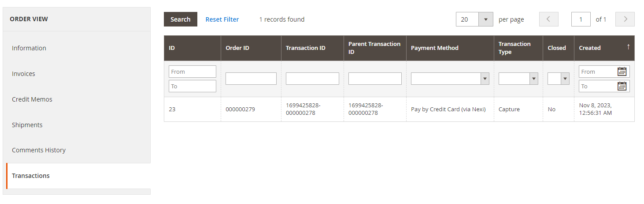Open the Payment Method filter dropdown
Viewport: 644px width, 204px height.
[x=485, y=79]
